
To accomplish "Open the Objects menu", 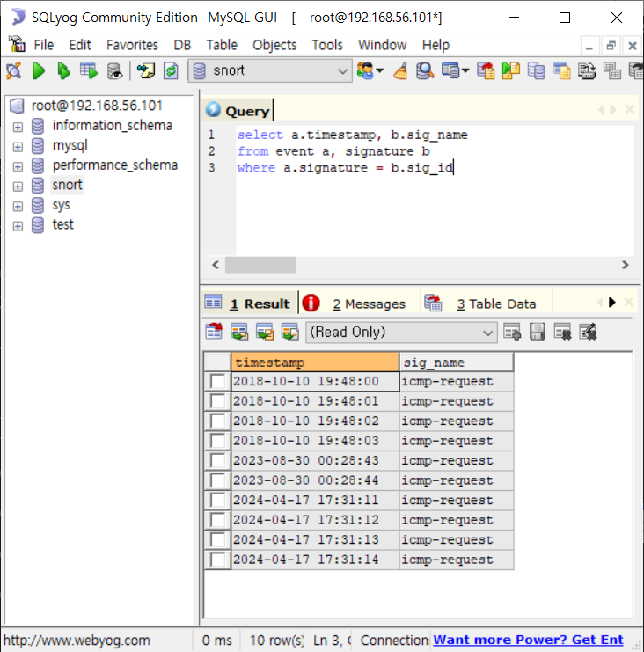I will pyautogui.click(x=274, y=45).
